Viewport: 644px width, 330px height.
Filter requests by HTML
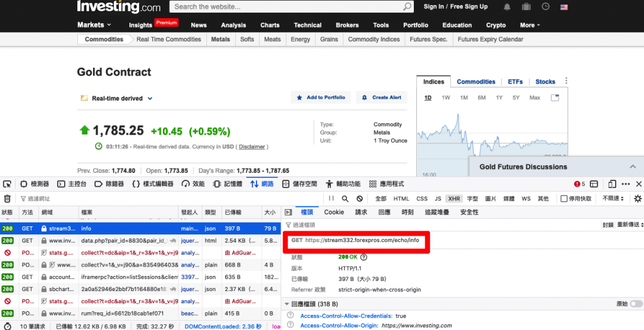401,199
